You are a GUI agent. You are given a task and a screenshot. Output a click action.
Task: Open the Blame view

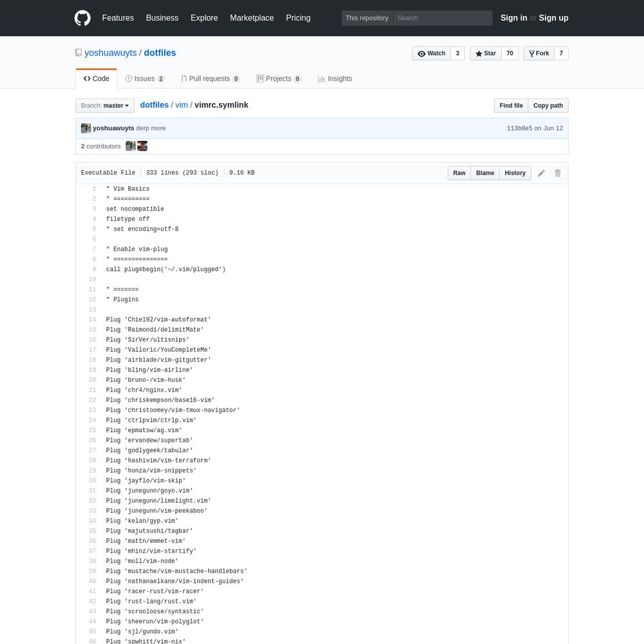485,173
